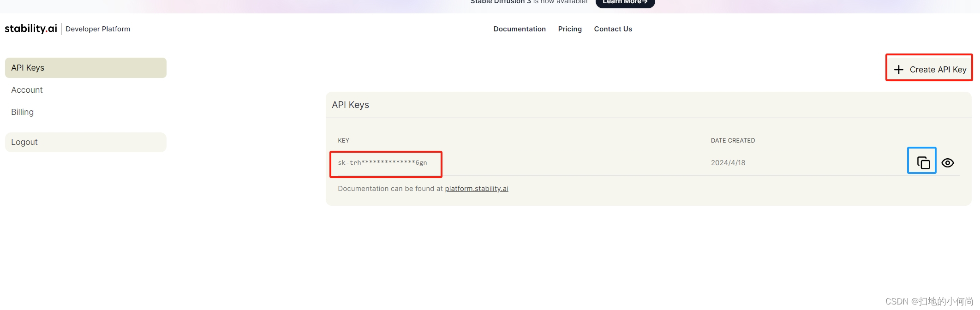Image resolution: width=980 pixels, height=310 pixels.
Task: Click the Create API Key button
Action: 929,69
